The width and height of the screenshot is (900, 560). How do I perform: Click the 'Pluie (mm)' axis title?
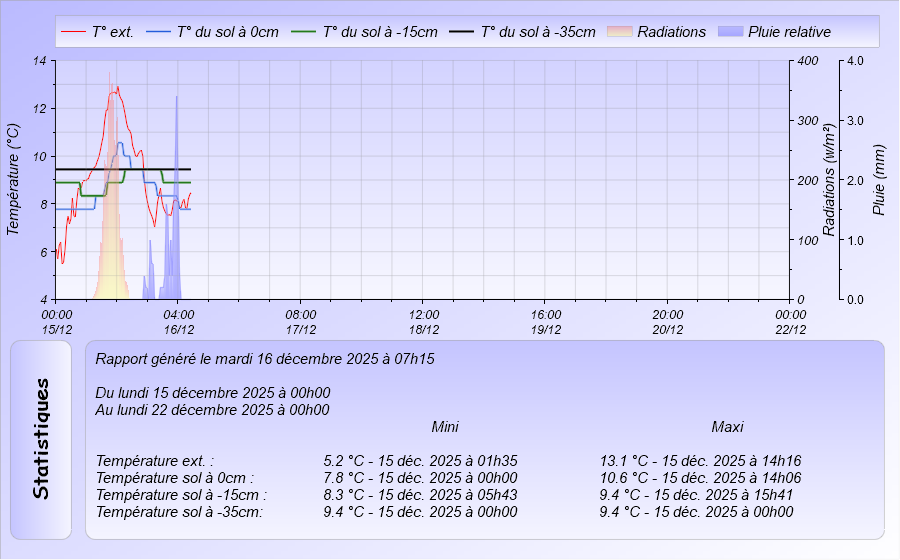878,180
